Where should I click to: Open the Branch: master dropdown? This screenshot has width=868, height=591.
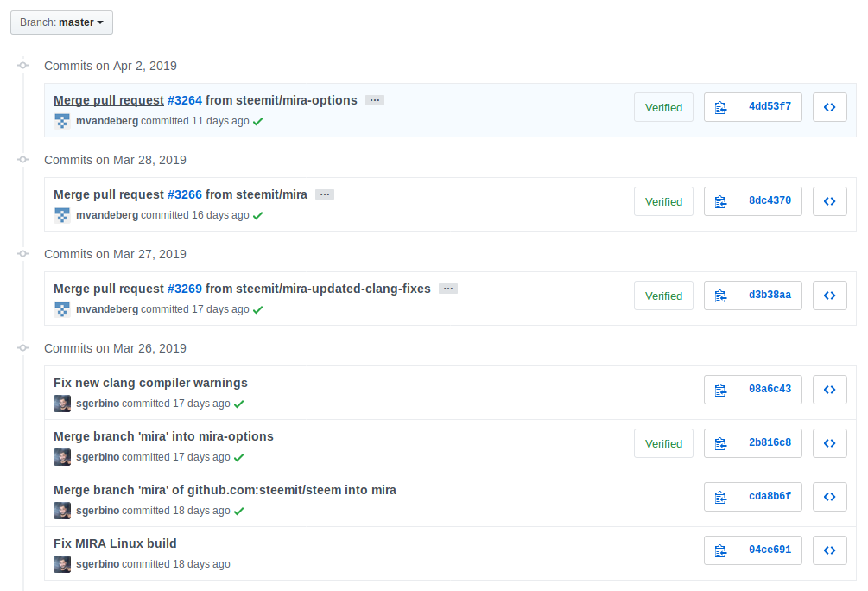click(61, 22)
